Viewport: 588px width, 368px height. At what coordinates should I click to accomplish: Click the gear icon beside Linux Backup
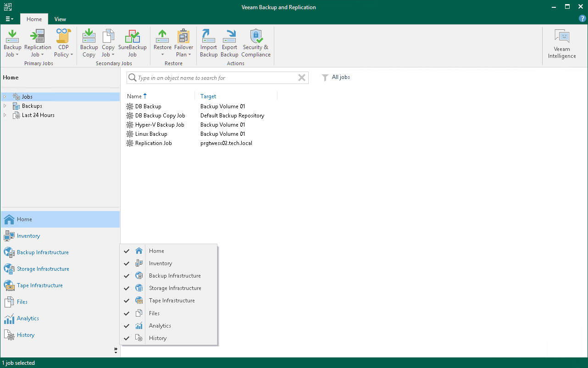[x=130, y=134]
